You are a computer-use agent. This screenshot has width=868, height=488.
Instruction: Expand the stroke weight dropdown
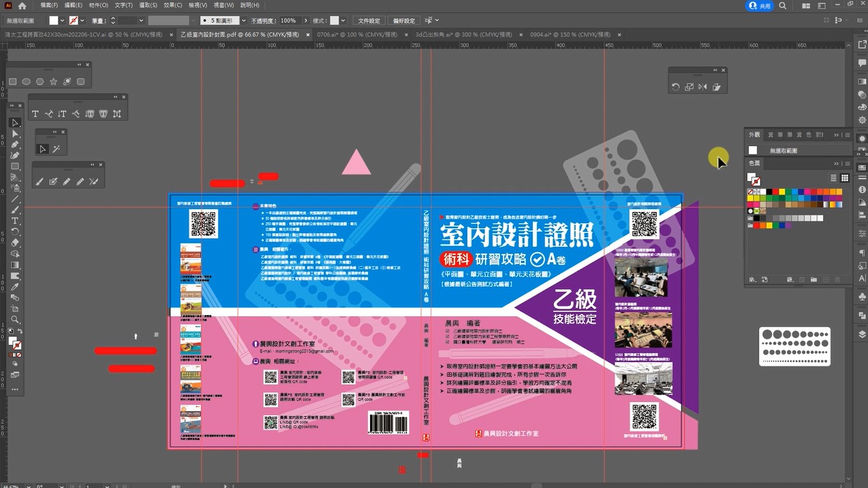[141, 20]
